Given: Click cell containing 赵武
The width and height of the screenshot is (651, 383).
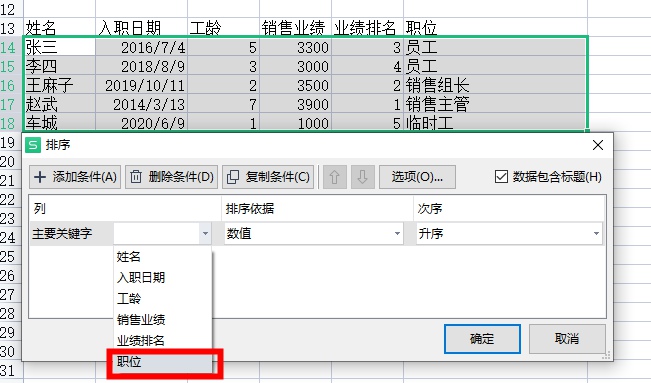Looking at the screenshot, I should [x=59, y=104].
